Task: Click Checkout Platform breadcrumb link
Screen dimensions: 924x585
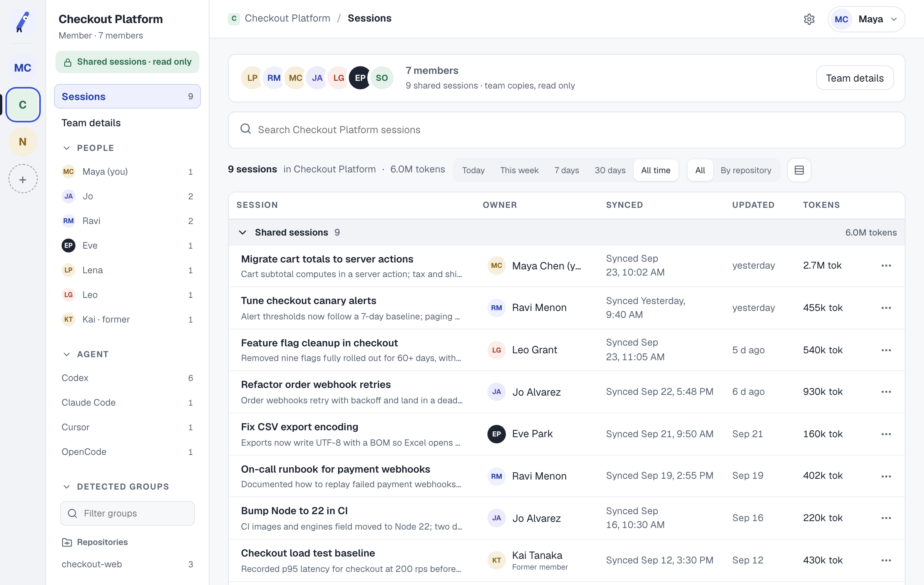Action: pos(287,18)
